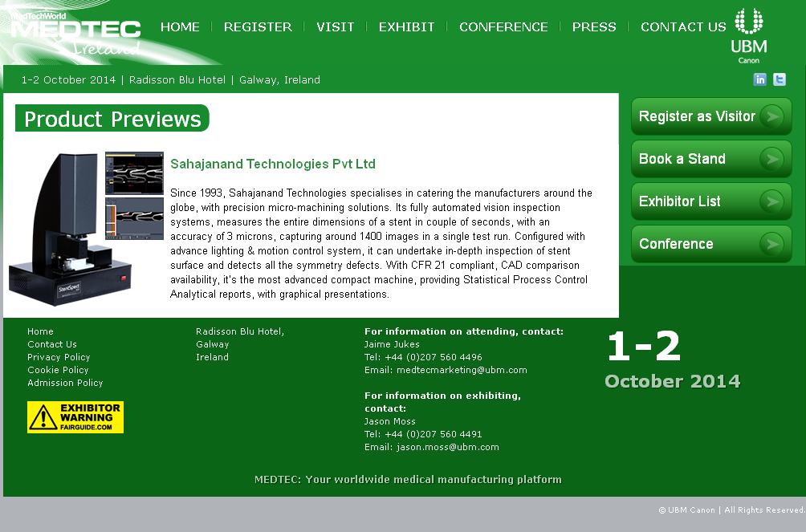
Task: Open the Admission Policy footer link
Action: tap(65, 383)
